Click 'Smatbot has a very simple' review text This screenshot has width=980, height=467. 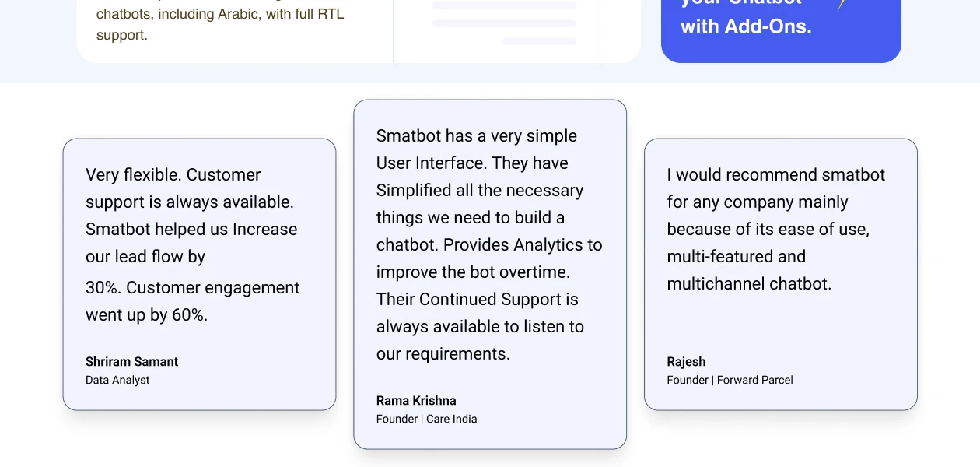click(x=476, y=136)
